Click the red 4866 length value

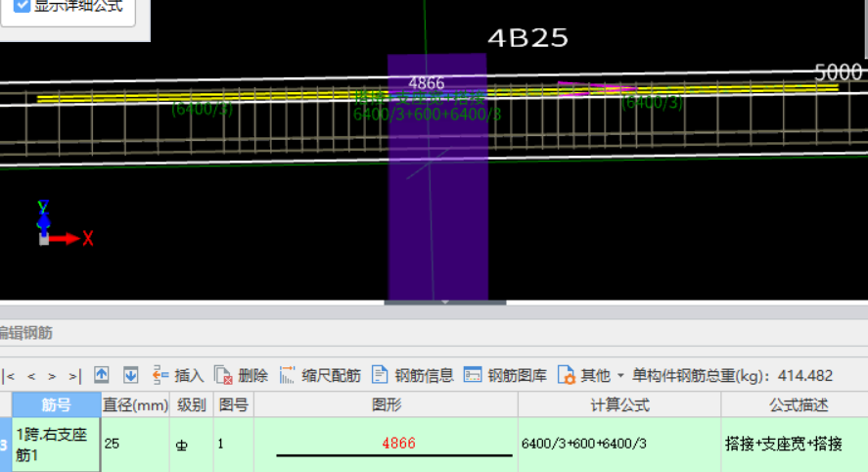398,444
